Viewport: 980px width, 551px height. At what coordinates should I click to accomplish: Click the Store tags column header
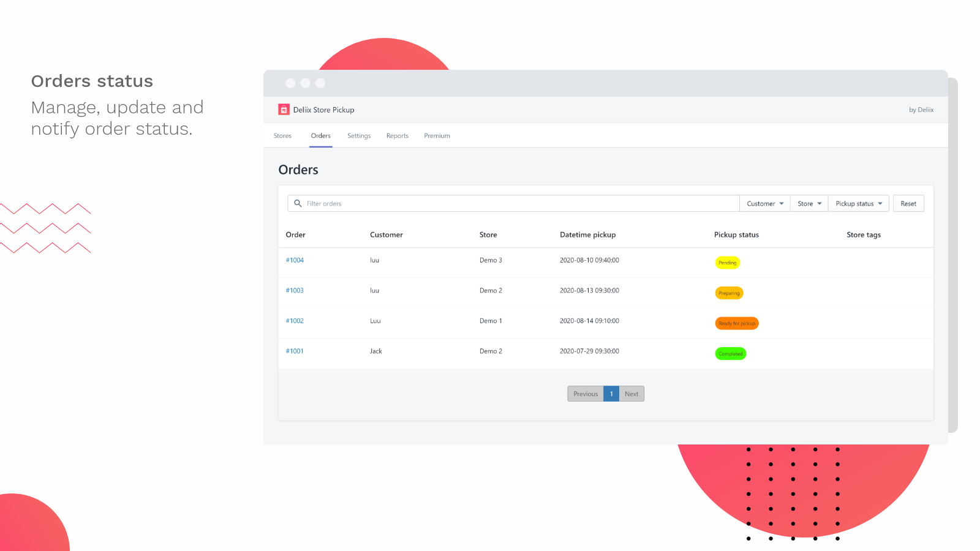click(x=864, y=234)
